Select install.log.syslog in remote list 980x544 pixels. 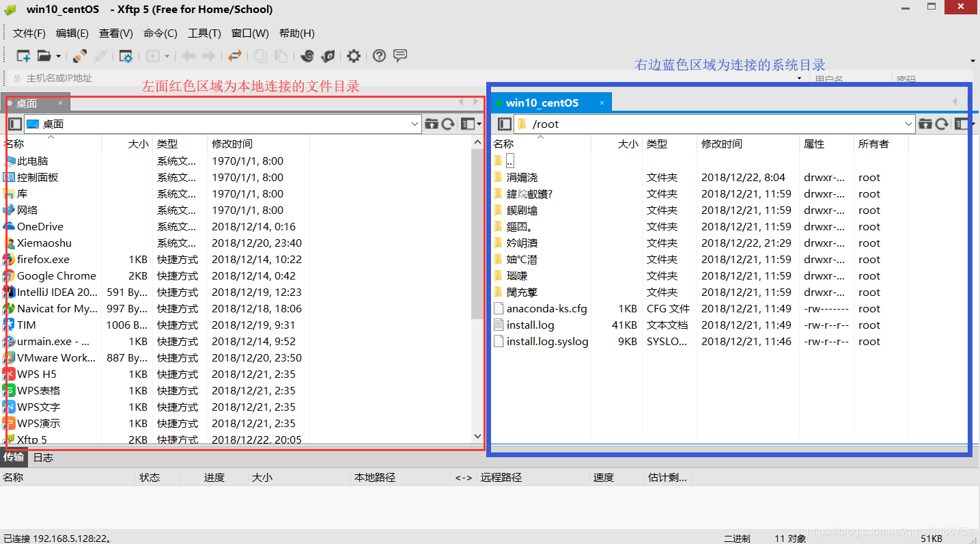[547, 342]
